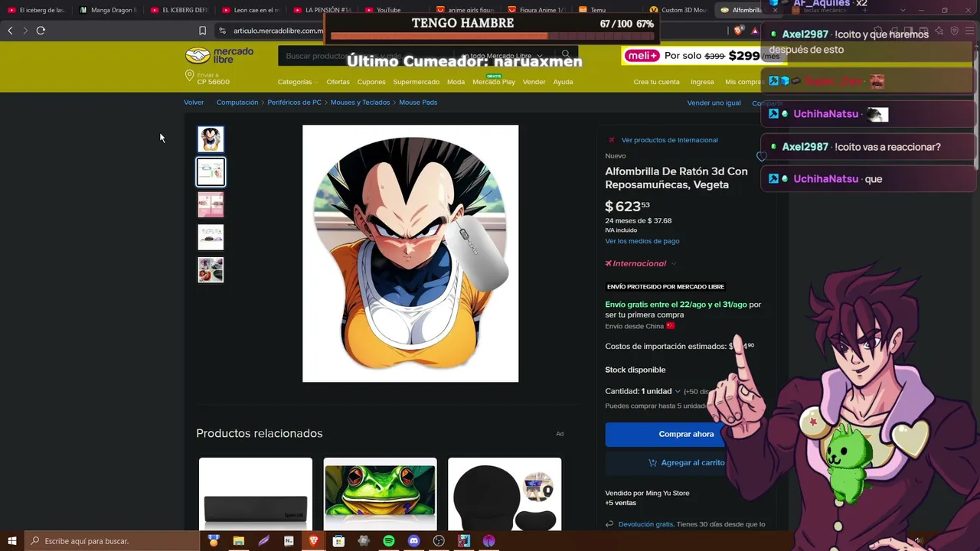Switch to the Manga Dragon Ball tab
Screen dimensions: 980x551
108,10
